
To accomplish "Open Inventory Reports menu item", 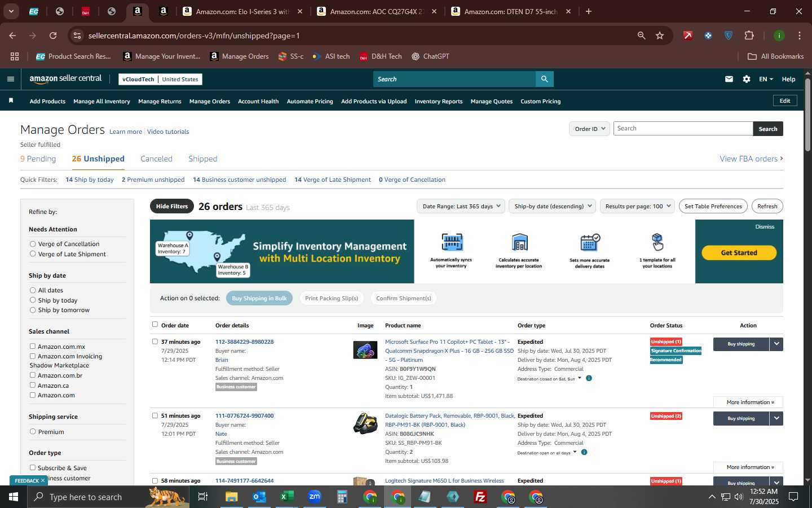I will [x=439, y=102].
